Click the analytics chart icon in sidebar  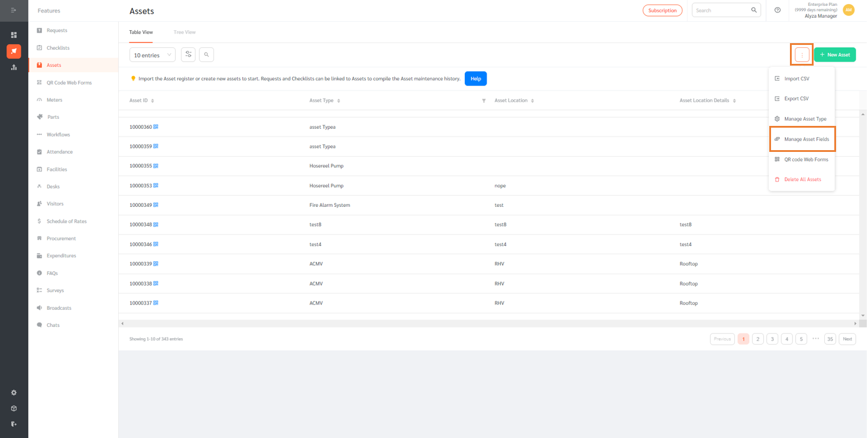pos(14,67)
